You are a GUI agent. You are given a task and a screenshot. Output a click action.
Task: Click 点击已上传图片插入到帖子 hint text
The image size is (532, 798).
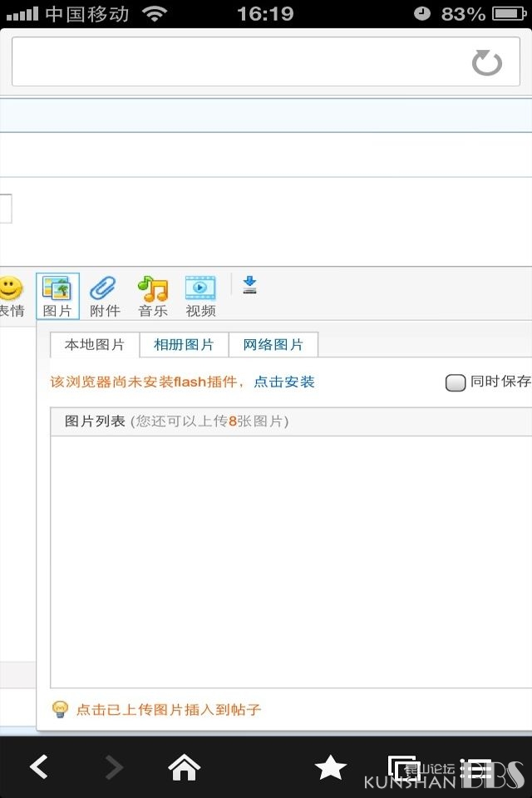pos(169,709)
